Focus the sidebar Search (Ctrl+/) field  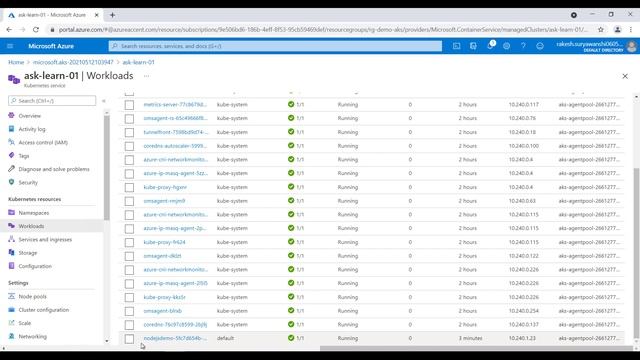tap(52, 101)
